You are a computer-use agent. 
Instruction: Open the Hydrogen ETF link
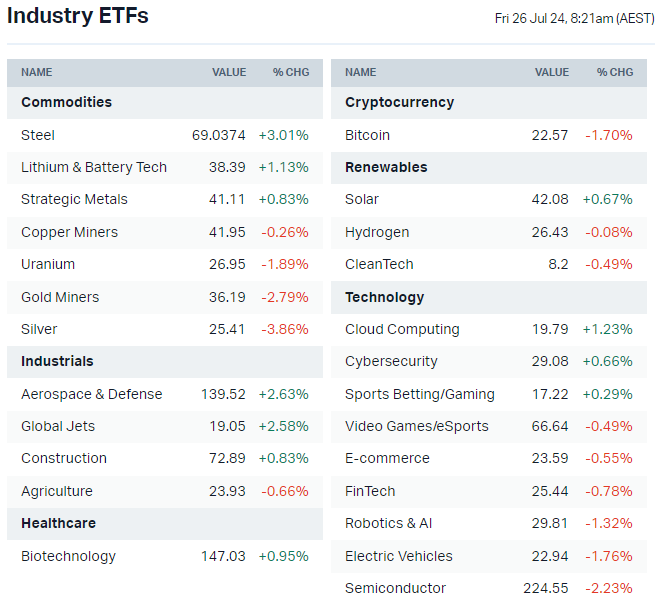pyautogui.click(x=377, y=232)
